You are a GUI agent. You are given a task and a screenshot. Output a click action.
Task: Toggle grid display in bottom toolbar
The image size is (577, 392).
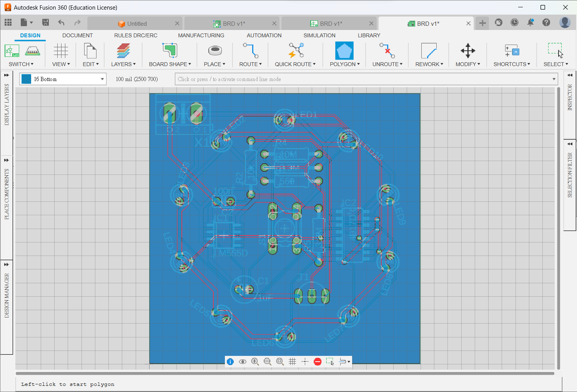pyautogui.click(x=292, y=362)
